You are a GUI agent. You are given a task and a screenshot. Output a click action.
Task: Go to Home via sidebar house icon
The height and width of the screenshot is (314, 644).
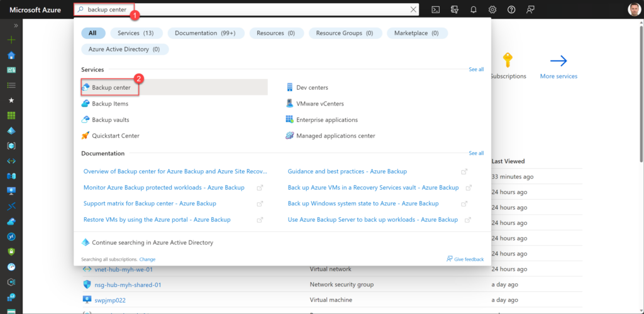pyautogui.click(x=11, y=55)
